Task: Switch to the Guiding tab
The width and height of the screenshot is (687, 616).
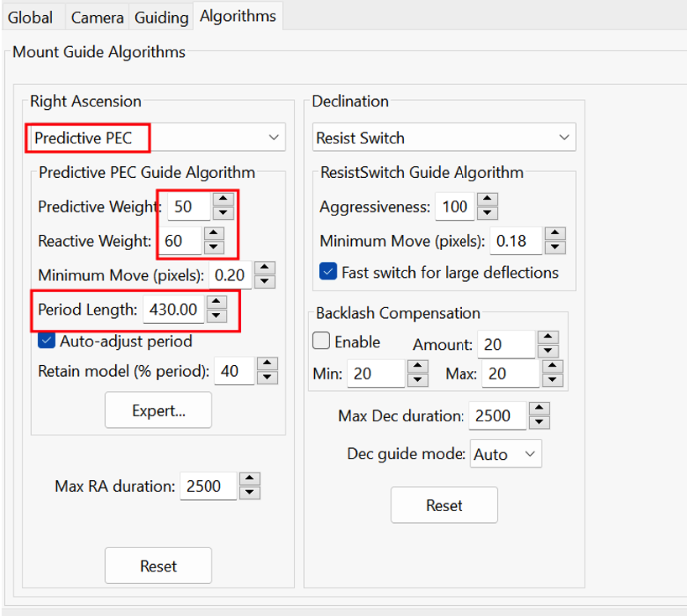Action: [161, 18]
